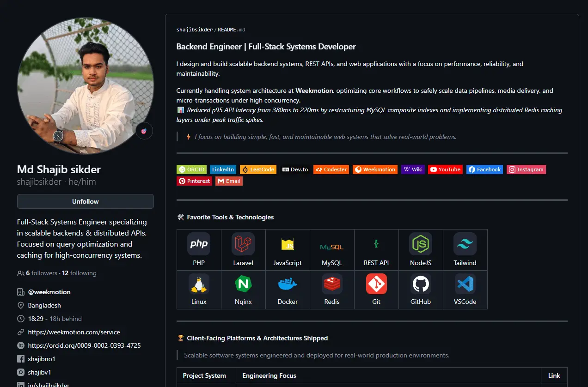Click the shajibsikder repository path link
The height and width of the screenshot is (387, 588).
coord(195,30)
